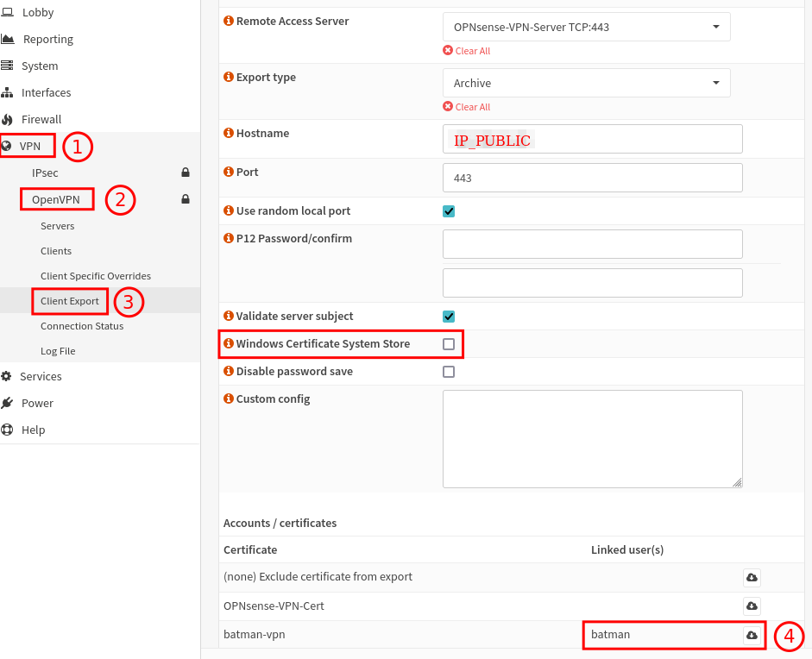Show help for Use random local port
Viewport: 812px width, 659px height.
229,210
